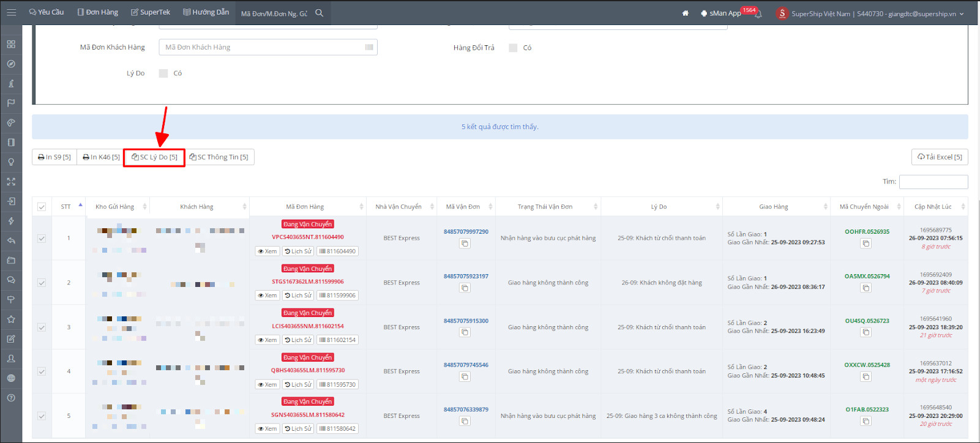Viewport: 980px width, 443px height.
Task: Sort by the Mã Đơn Hàng column header
Action: 308,207
